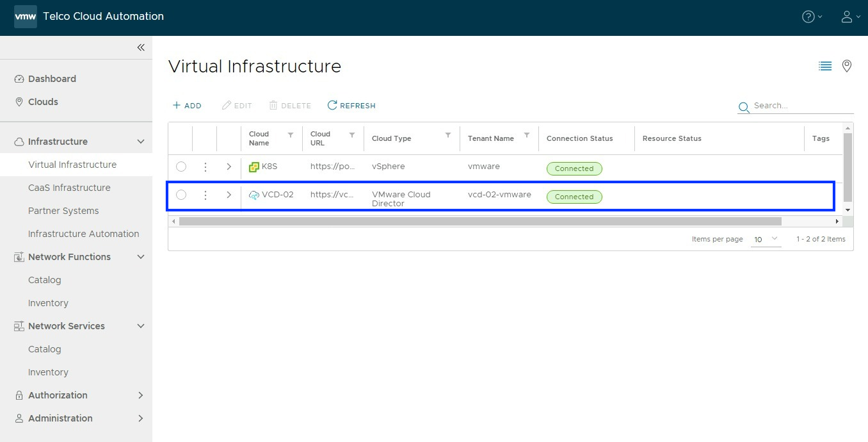
Task: Open the user account menu
Action: tap(849, 17)
